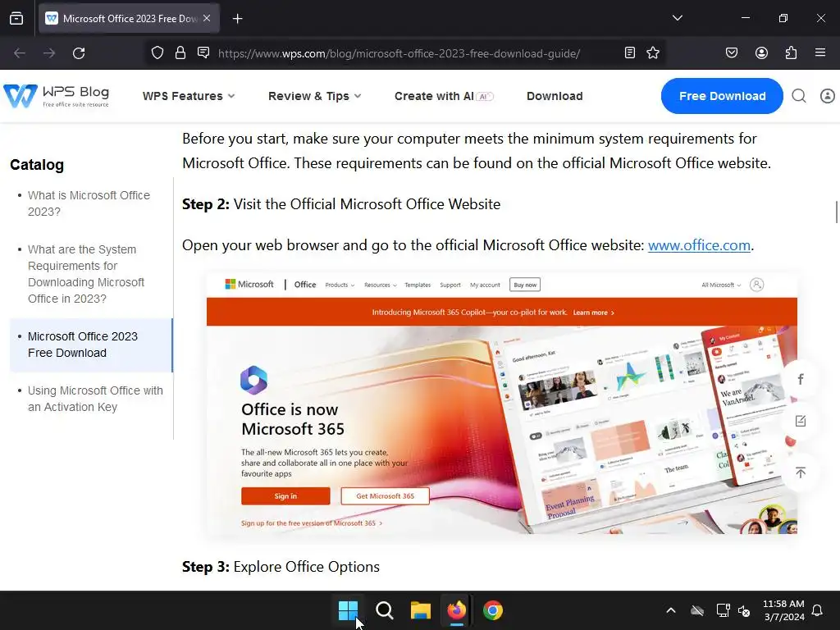Back to top floating arrow icon
Screen dimensions: 840x630
point(801,472)
